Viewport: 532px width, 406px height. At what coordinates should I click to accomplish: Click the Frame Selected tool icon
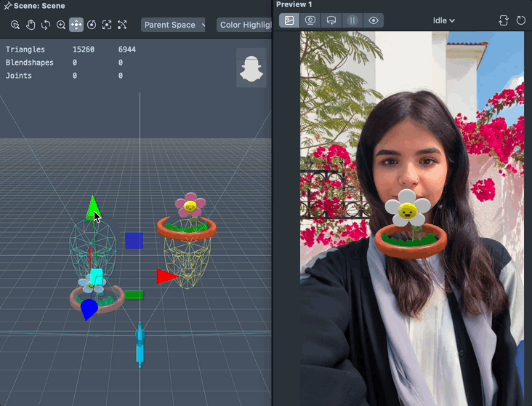tap(107, 25)
